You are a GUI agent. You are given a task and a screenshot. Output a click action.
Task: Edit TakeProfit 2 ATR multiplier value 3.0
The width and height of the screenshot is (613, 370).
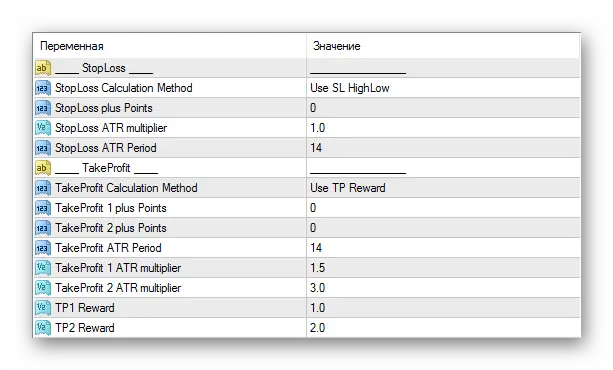pyautogui.click(x=443, y=288)
